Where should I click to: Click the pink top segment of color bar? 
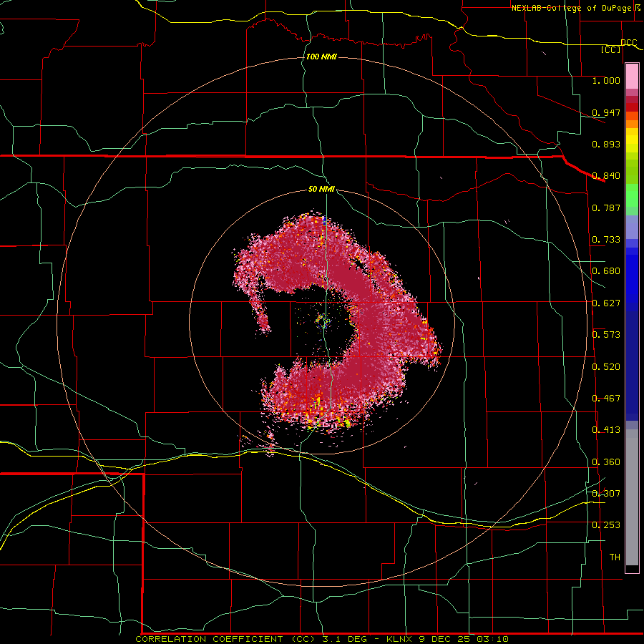[632, 77]
